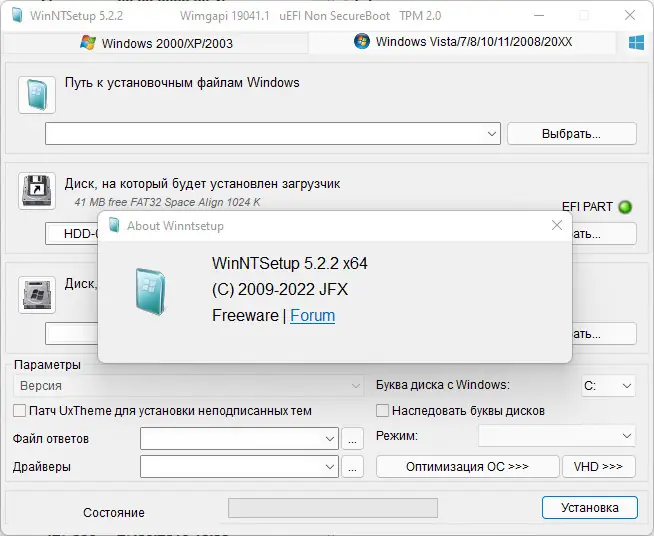Open the 'Режим' dropdown
This screenshot has width=654, height=536.
pos(626,436)
